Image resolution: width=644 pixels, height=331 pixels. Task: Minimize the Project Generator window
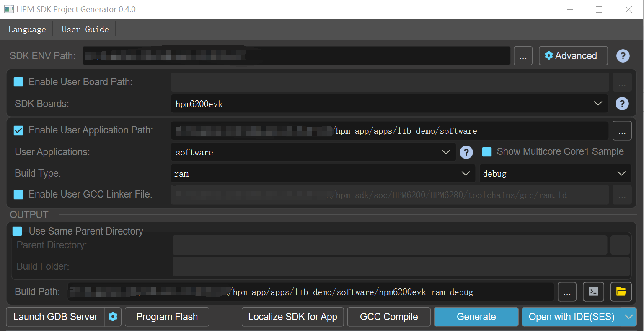(x=570, y=9)
